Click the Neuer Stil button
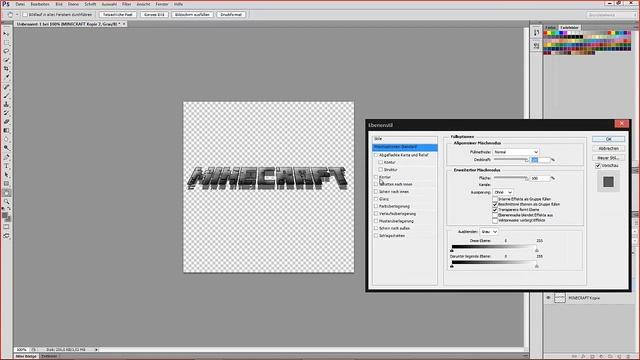This screenshot has height=360, width=640. (x=608, y=158)
